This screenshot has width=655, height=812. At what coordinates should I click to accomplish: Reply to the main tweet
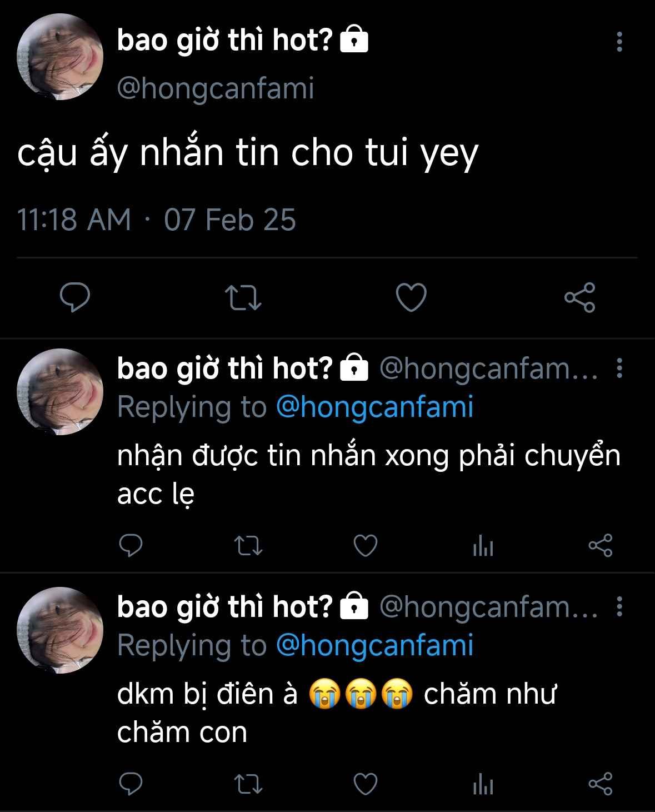pos(75,297)
